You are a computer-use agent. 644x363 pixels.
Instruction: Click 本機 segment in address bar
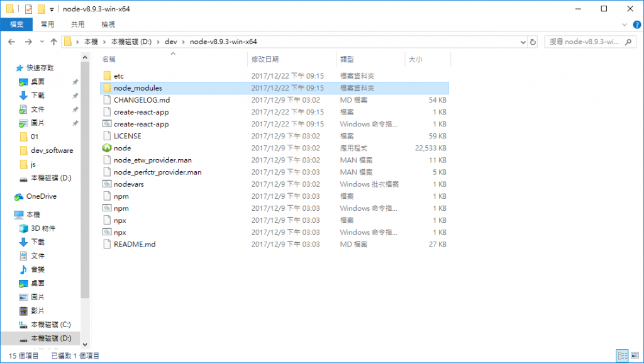tap(91, 42)
